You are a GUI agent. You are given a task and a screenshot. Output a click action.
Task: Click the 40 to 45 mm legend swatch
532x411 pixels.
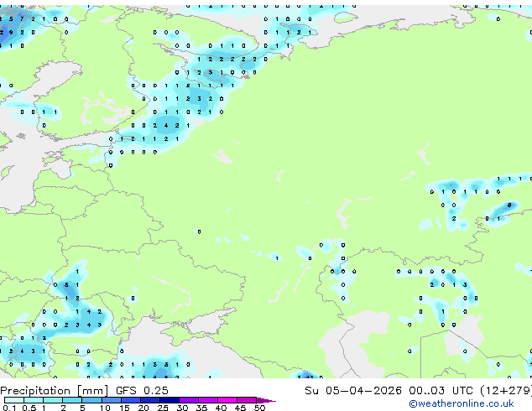[227, 400]
